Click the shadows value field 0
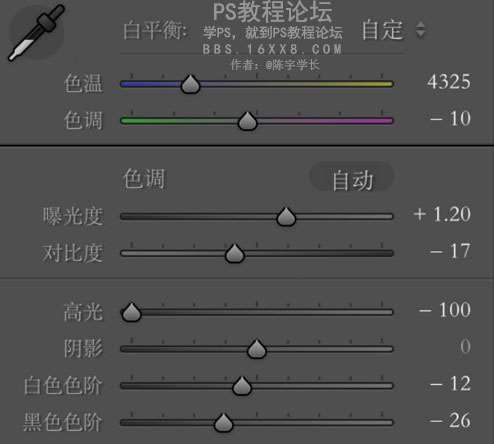Screen dimensions: 494x444 click(x=465, y=347)
